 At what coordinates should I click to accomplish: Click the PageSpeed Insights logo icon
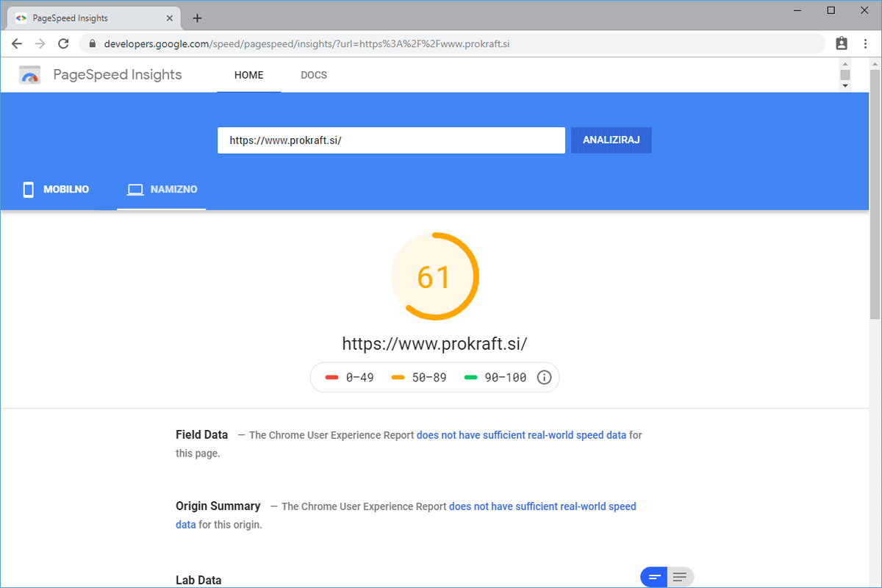click(x=30, y=75)
